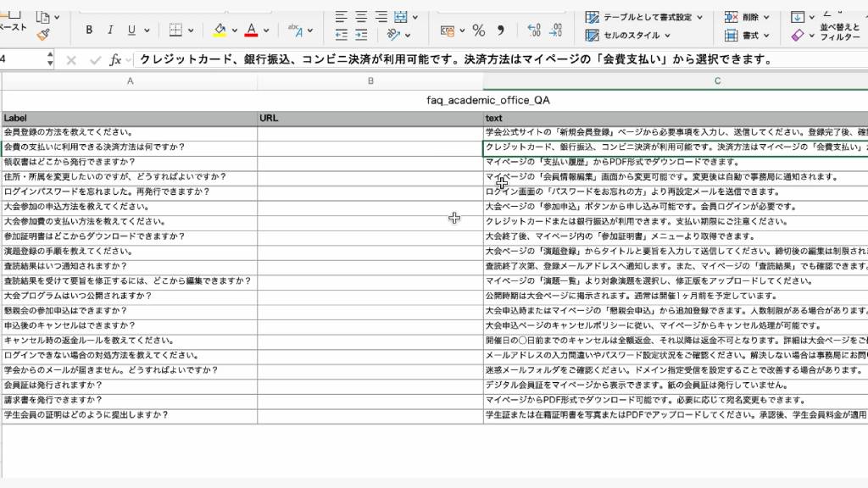Viewport: 868px width, 488px height.
Task: Open the font color dropdown arrow
Action: coord(268,30)
